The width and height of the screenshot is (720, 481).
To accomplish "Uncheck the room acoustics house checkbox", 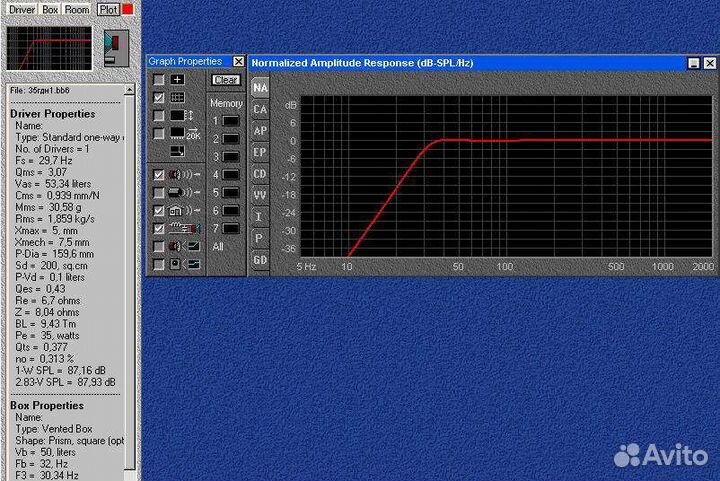I will click(x=158, y=211).
